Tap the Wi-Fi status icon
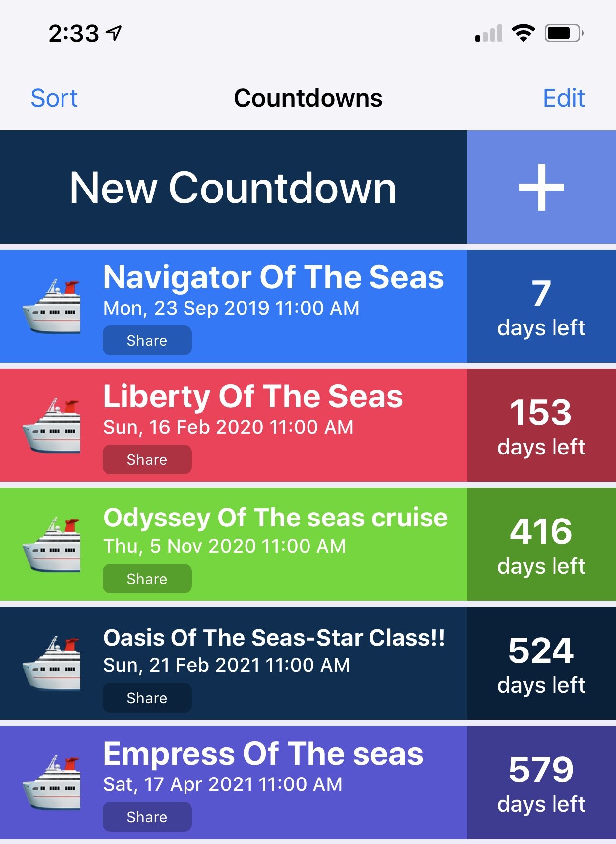 pos(523,33)
